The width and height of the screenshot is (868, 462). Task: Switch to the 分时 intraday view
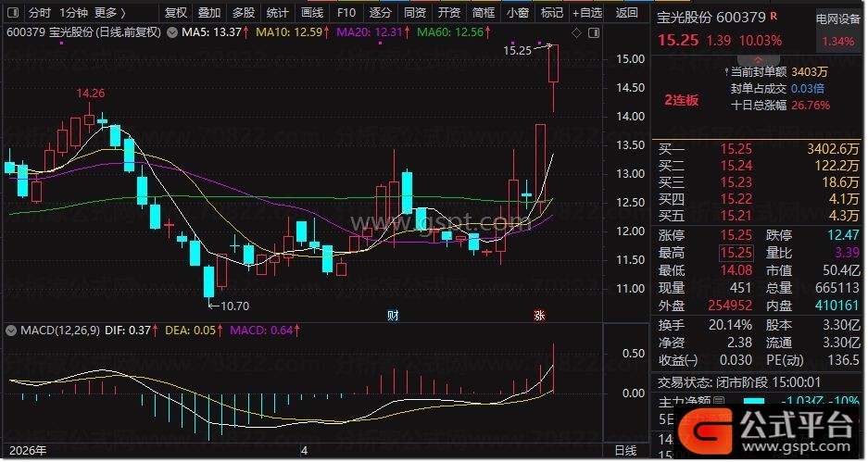(40, 13)
